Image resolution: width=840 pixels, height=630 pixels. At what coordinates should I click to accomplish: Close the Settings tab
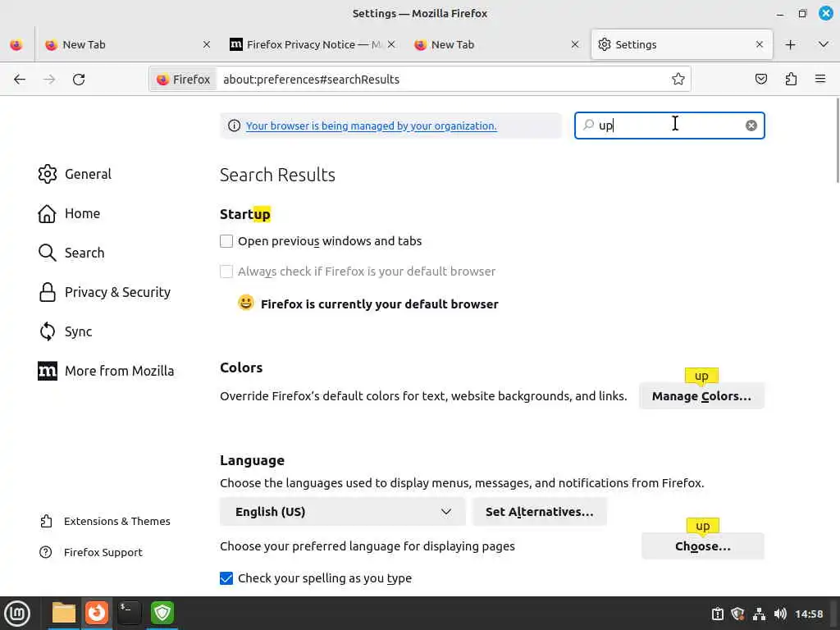tap(759, 45)
